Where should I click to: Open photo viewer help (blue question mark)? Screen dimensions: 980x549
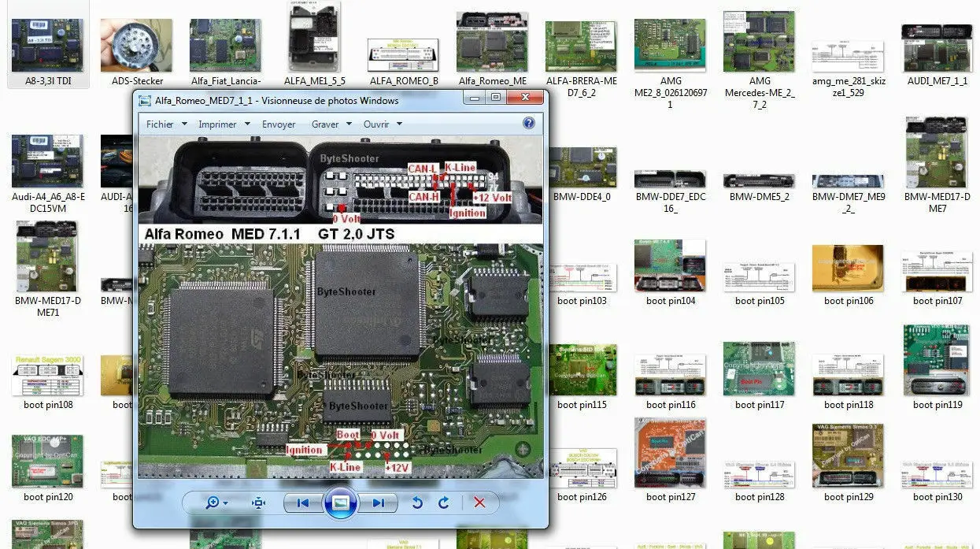529,124
